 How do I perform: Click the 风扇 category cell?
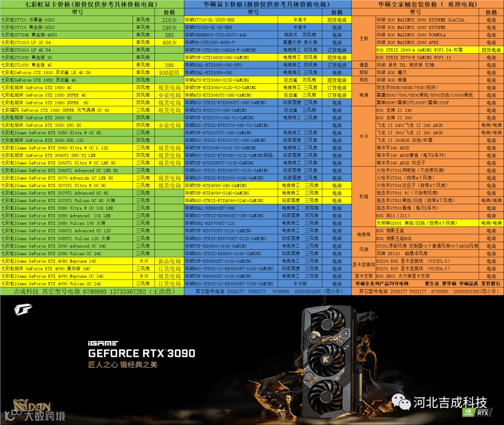tap(364, 250)
